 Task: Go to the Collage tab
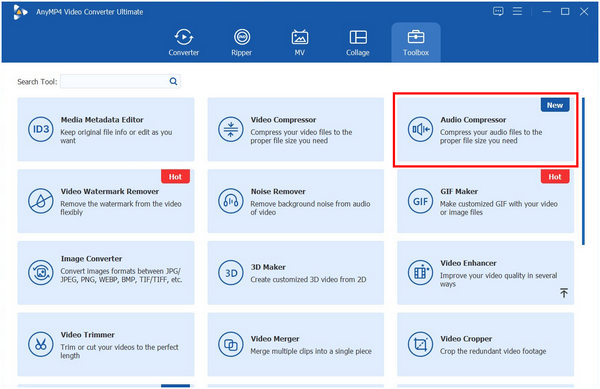(358, 42)
